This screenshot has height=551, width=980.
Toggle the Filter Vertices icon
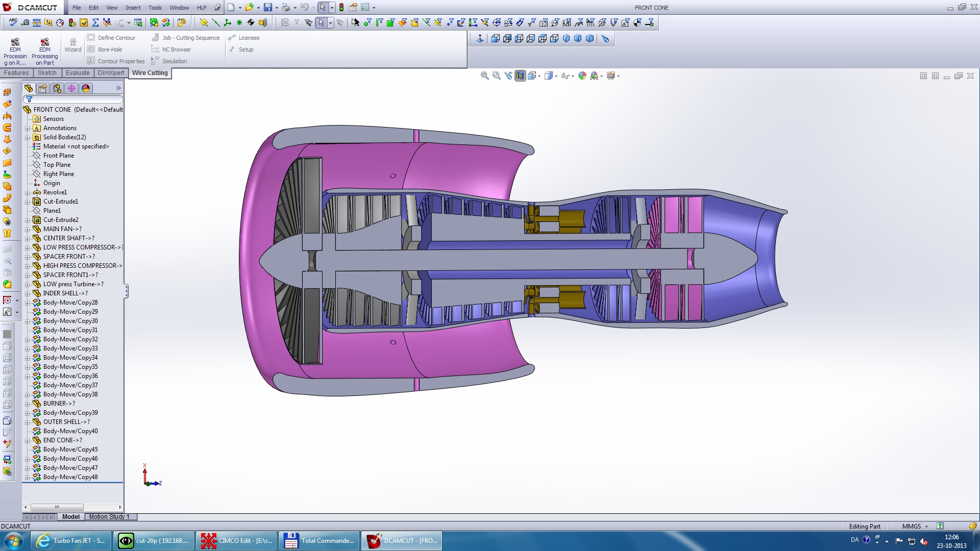(x=367, y=22)
